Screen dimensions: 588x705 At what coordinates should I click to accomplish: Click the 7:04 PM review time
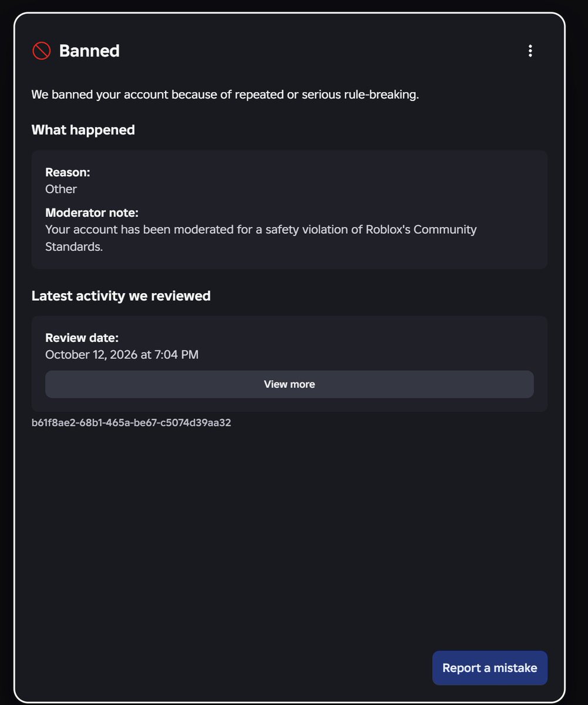[x=177, y=355]
